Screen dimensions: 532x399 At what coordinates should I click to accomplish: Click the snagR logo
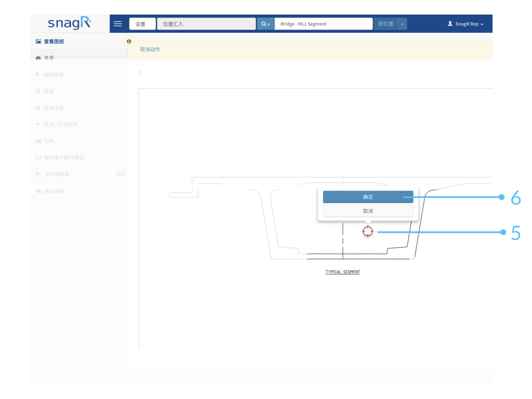pos(70,23)
